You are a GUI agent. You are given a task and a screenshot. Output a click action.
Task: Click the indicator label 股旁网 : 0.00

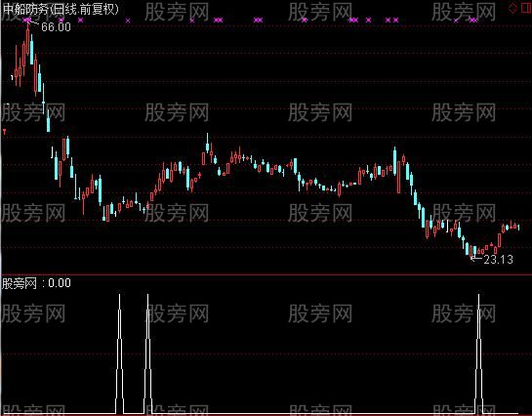click(x=36, y=283)
